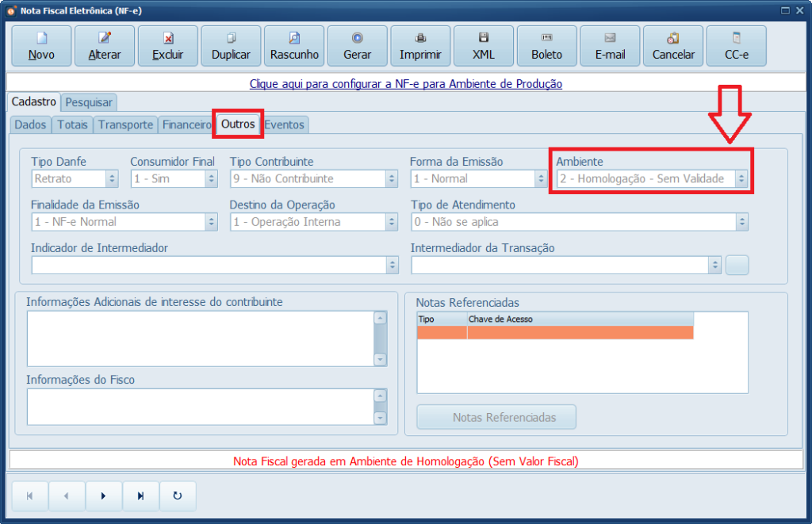Viewport: 812px width, 524px height.
Task: Open the Forma da Emissão dropdown
Action: [x=541, y=179]
